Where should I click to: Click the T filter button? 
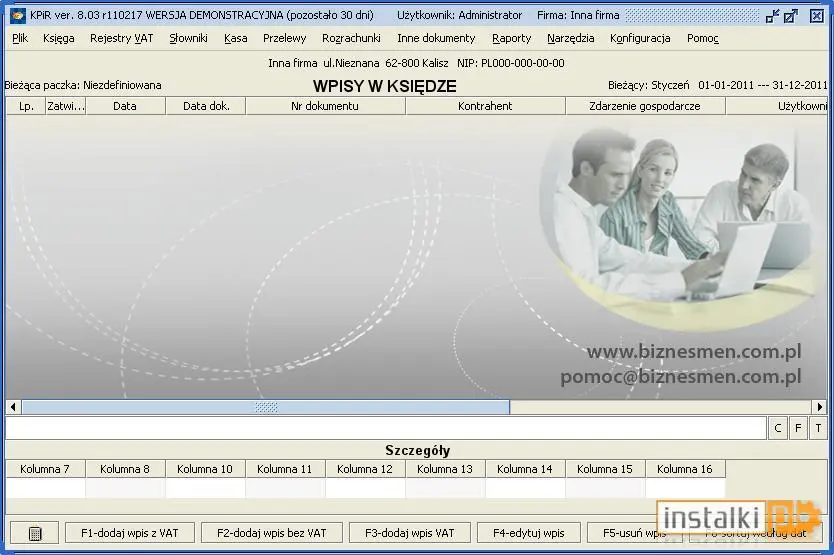(x=818, y=428)
